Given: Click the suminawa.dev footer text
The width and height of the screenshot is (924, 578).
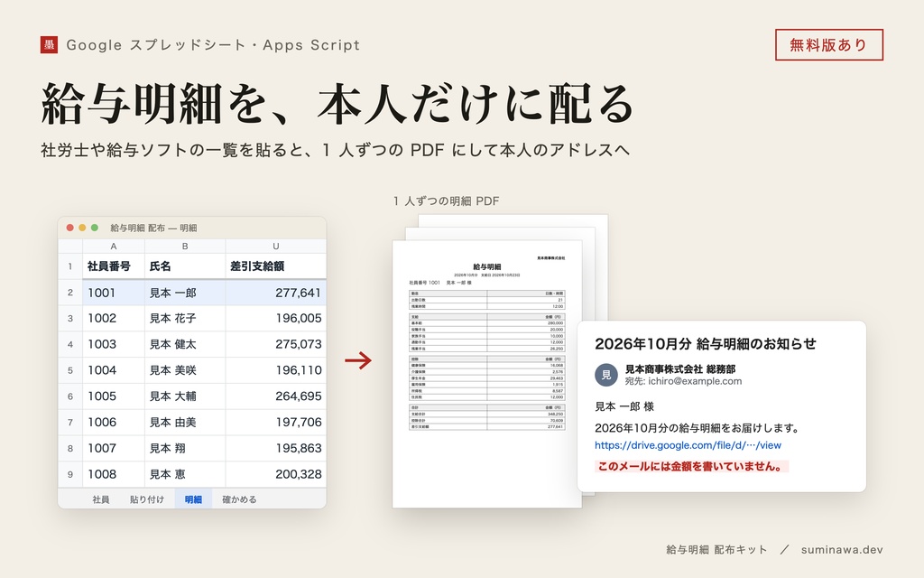Looking at the screenshot, I should [842, 550].
